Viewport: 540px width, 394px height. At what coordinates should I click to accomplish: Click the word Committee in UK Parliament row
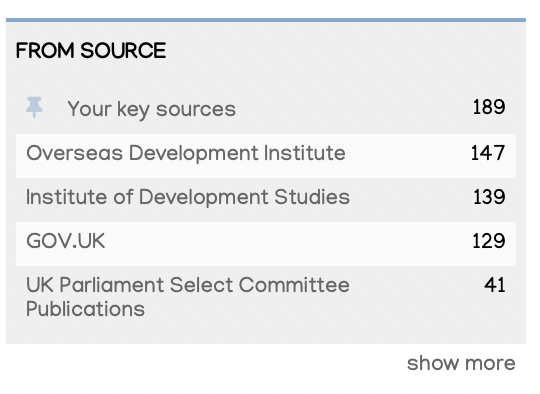click(x=294, y=285)
